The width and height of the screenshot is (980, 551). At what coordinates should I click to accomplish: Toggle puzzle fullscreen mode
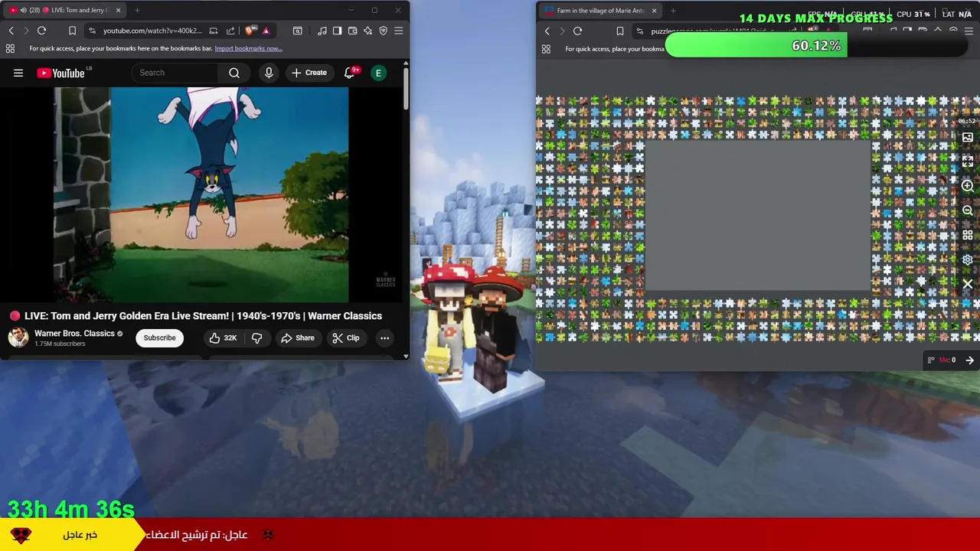point(968,161)
